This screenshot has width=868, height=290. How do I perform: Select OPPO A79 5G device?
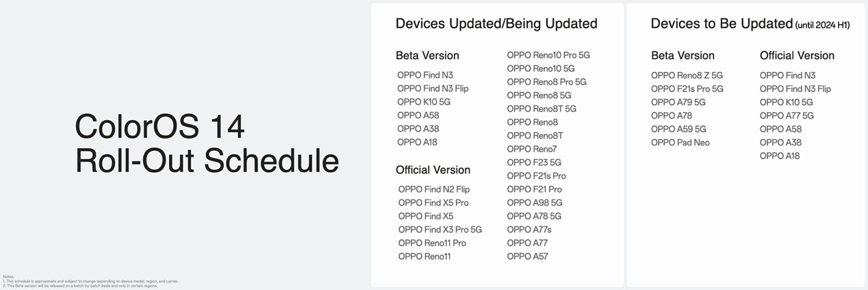678,102
